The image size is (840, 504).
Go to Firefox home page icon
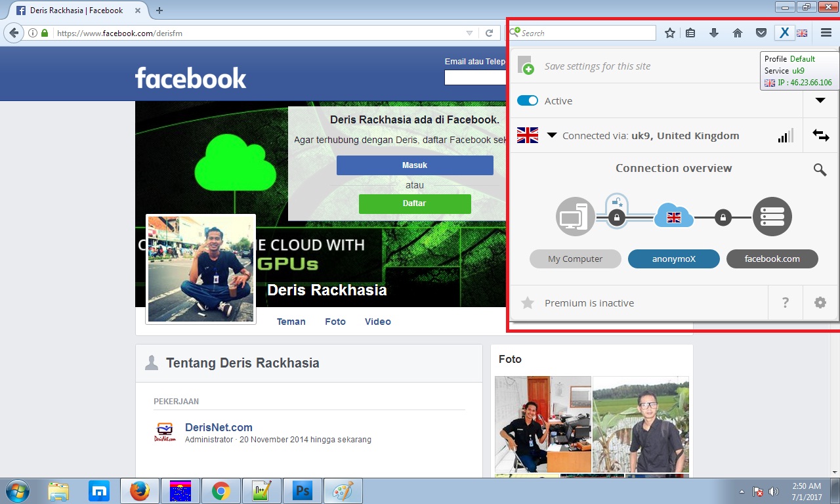pyautogui.click(x=738, y=33)
